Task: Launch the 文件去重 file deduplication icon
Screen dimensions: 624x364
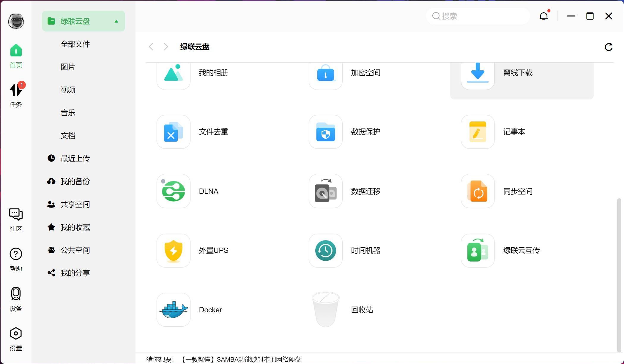Action: 174,132
